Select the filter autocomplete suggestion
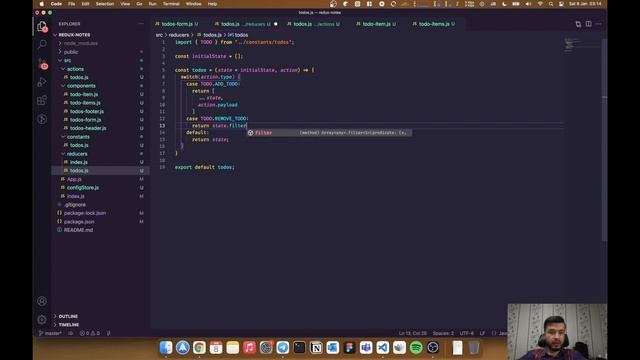The height and width of the screenshot is (360, 640). click(329, 133)
